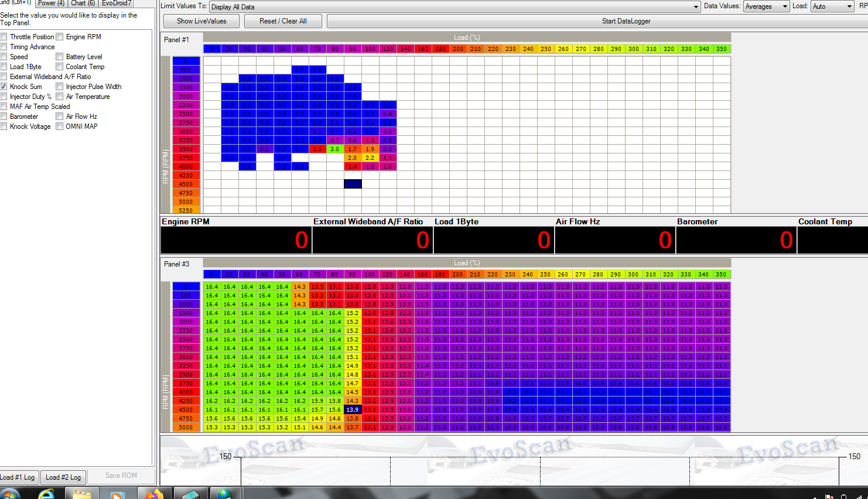Check the External Wideband A/F Ratio box
This screenshot has width=868, height=499.
pyautogui.click(x=4, y=77)
